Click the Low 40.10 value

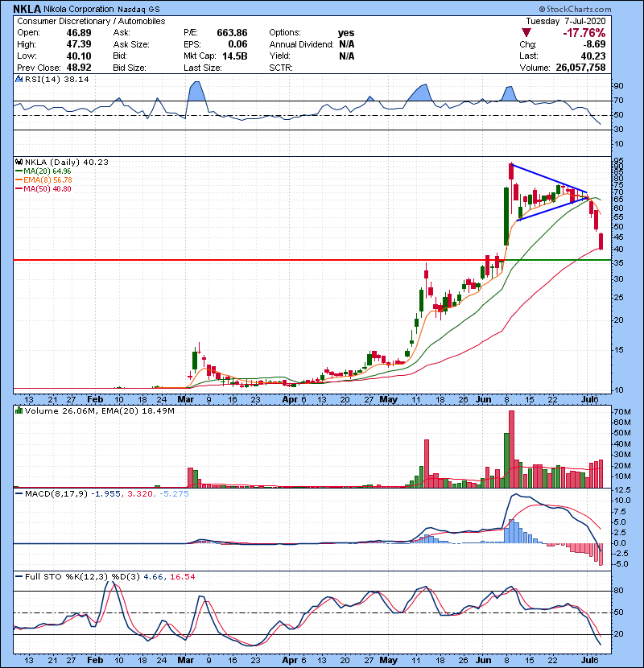(x=79, y=56)
